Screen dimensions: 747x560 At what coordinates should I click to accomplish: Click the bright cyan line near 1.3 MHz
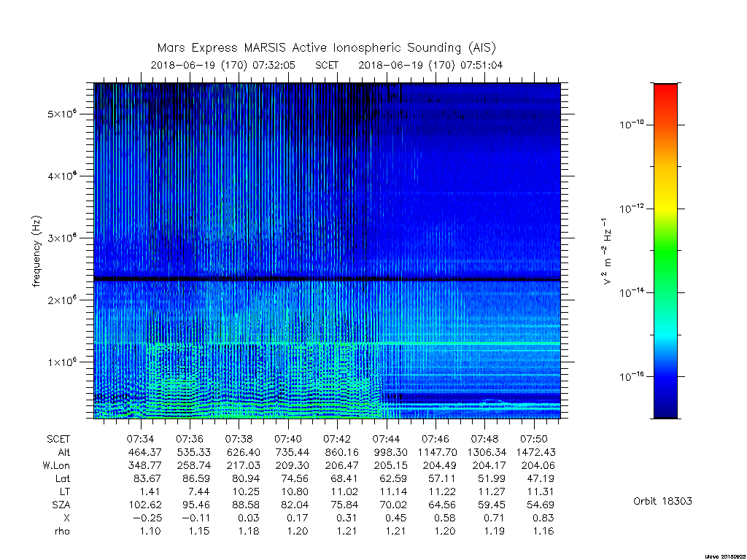(x=328, y=343)
